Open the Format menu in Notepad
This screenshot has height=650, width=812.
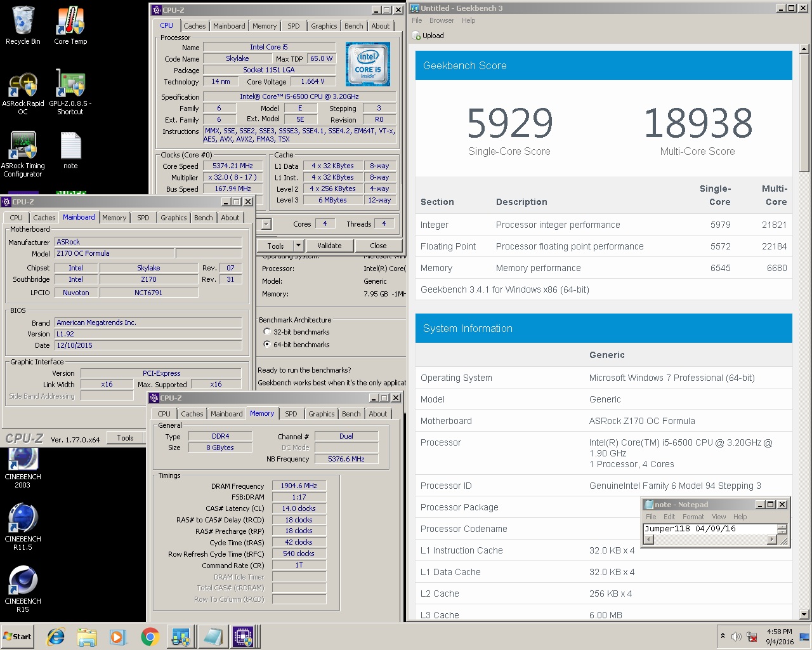693,517
